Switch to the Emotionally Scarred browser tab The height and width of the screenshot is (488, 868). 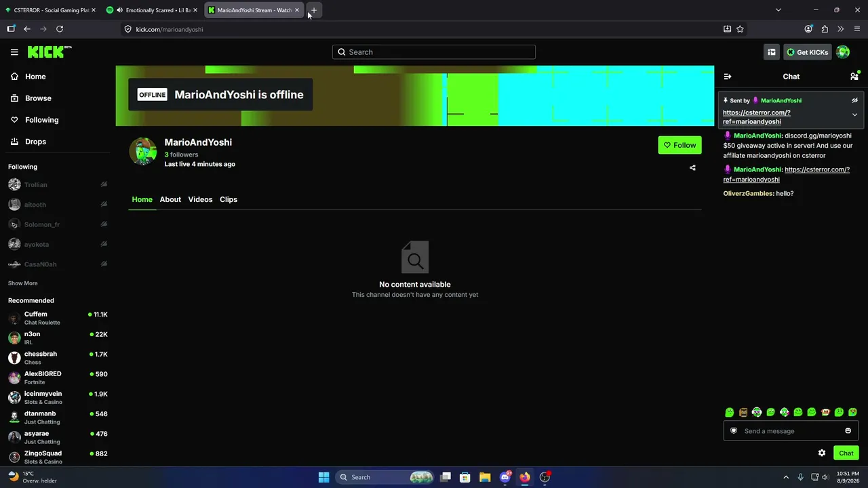pos(153,10)
